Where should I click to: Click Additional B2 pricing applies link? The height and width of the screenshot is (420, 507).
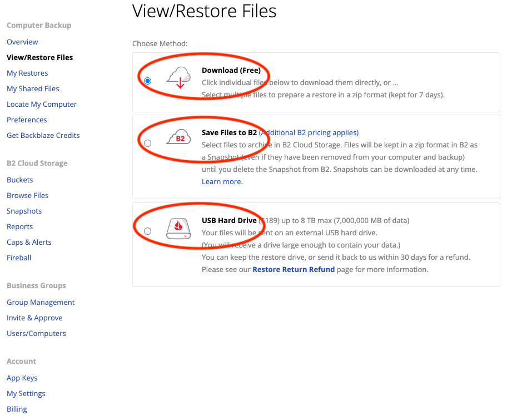click(x=309, y=132)
